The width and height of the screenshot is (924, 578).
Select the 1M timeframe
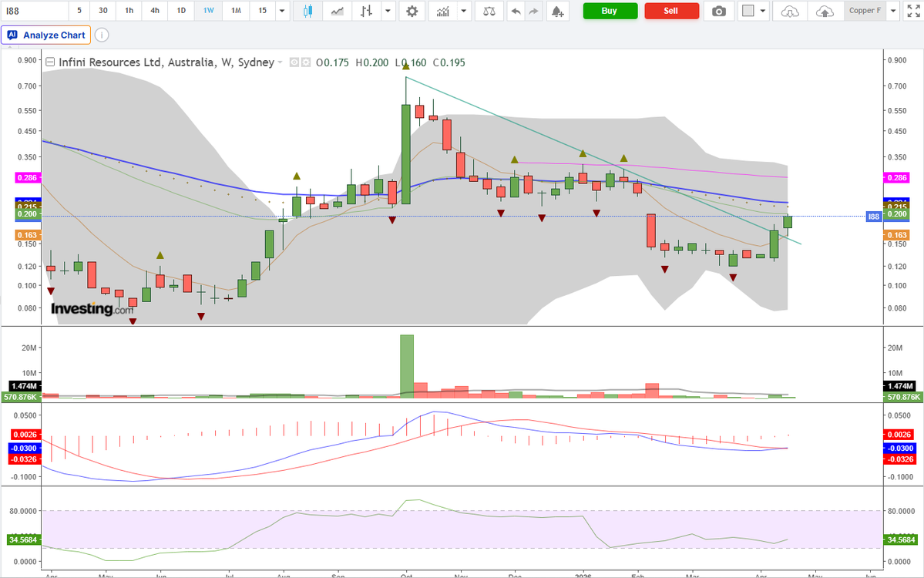[236, 11]
